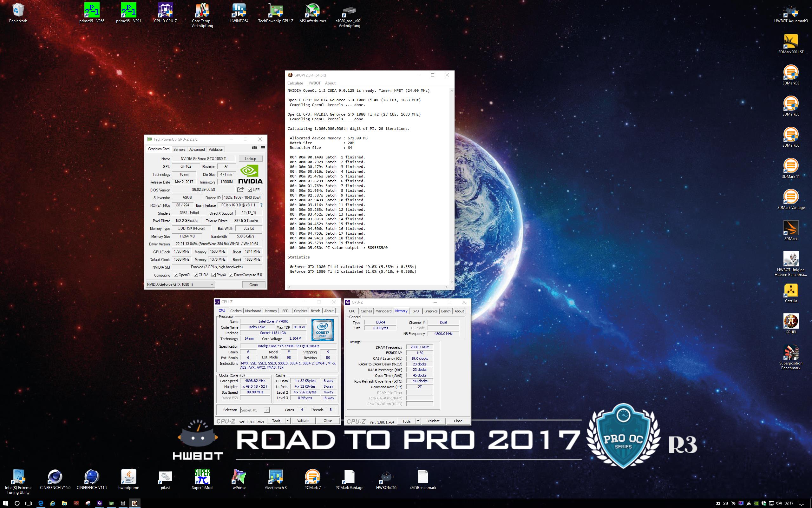
Task: Expand Socket #1 selection dropdown
Action: pos(267,410)
